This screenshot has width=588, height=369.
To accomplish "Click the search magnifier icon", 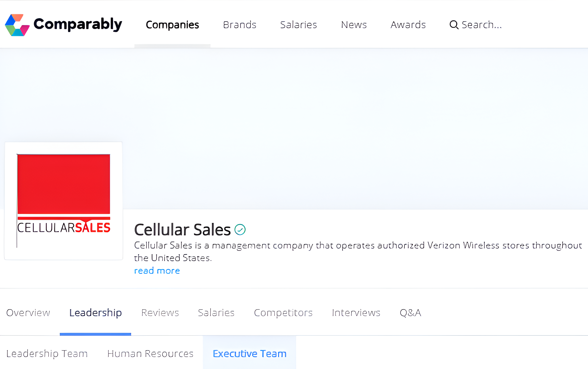I will [454, 25].
